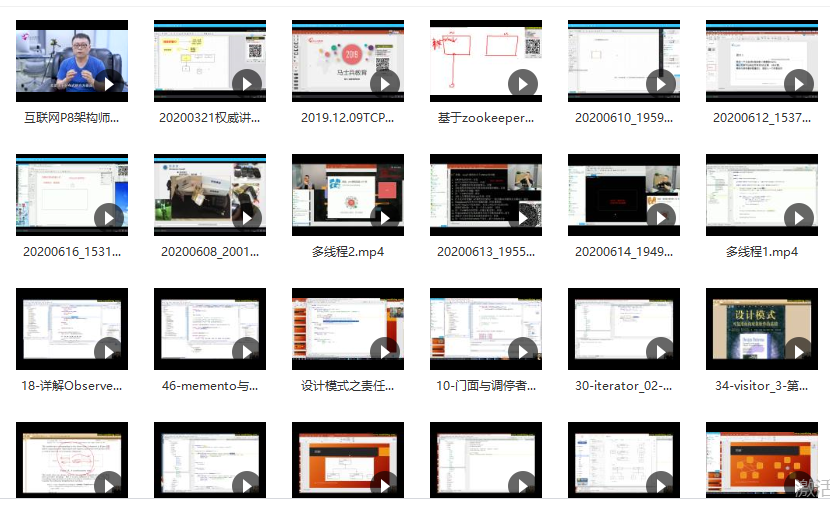830x505 pixels.
Task: Select file name 20200613_1955...
Action: tap(486, 252)
